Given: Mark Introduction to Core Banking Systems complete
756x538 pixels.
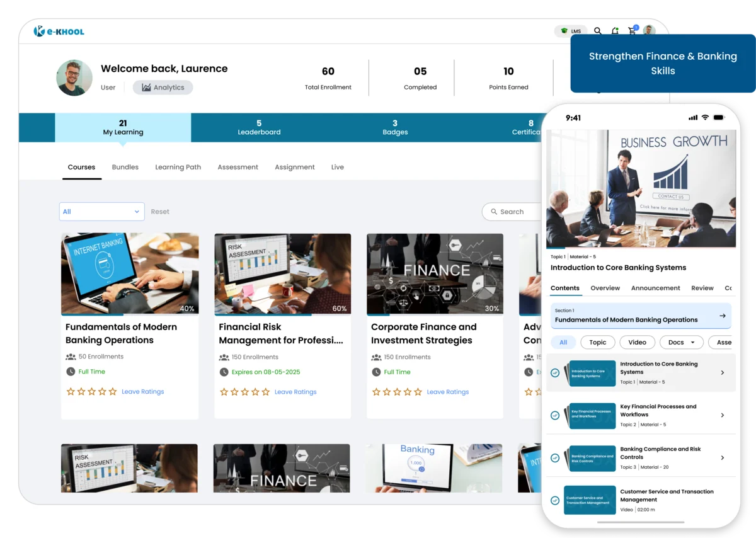Looking at the screenshot, I should tap(555, 372).
